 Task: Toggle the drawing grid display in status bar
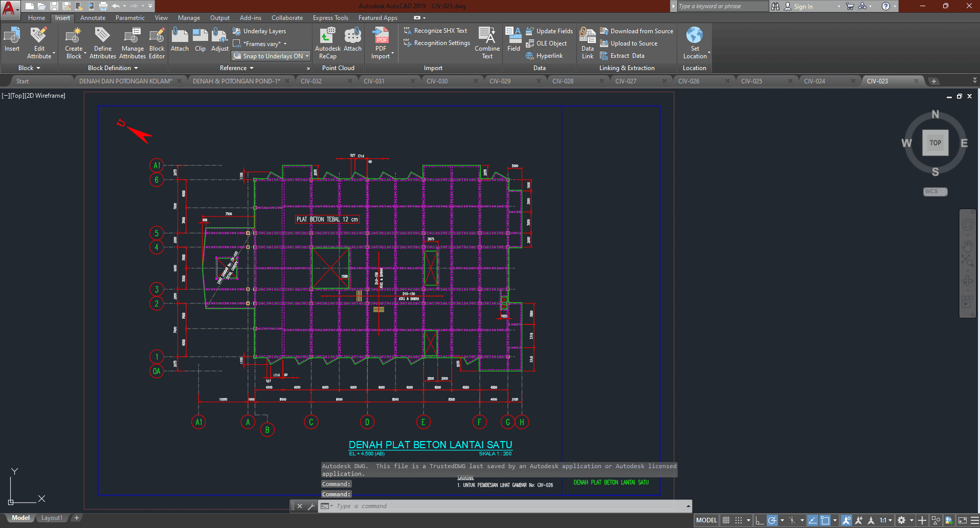[726, 520]
